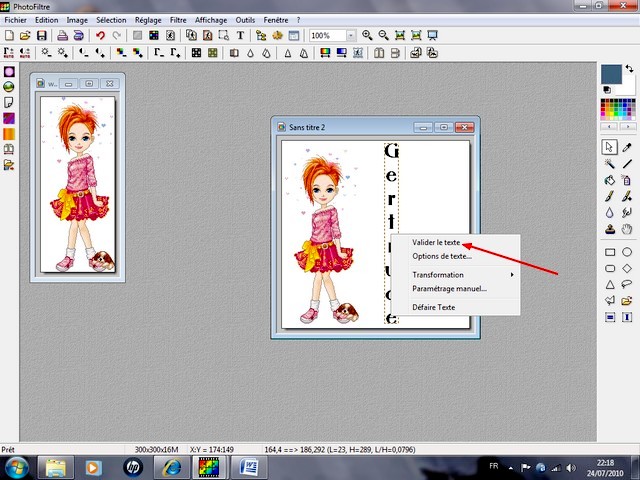Open the Affichage menu
640x480 pixels.
(x=211, y=20)
